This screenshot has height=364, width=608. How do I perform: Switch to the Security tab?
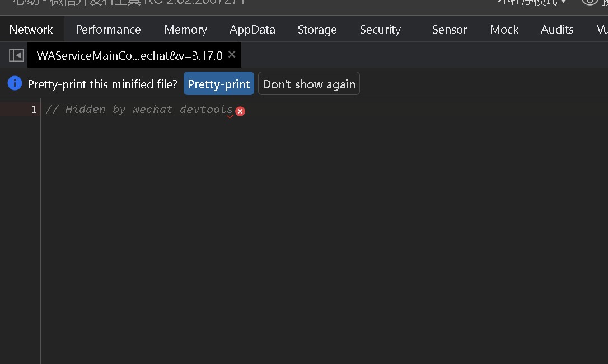coord(380,30)
